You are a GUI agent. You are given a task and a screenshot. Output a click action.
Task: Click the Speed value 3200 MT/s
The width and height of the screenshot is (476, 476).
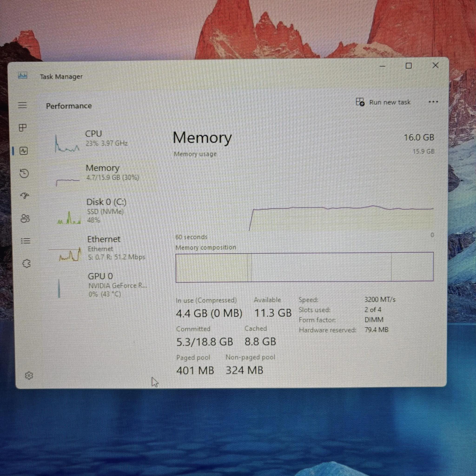pos(380,300)
